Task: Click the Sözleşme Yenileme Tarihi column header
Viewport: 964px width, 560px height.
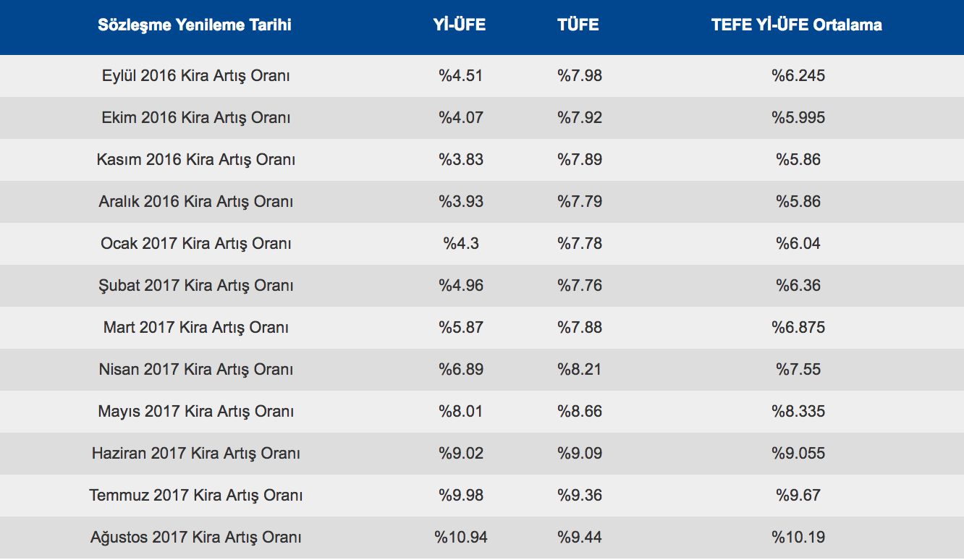Action: coord(195,25)
